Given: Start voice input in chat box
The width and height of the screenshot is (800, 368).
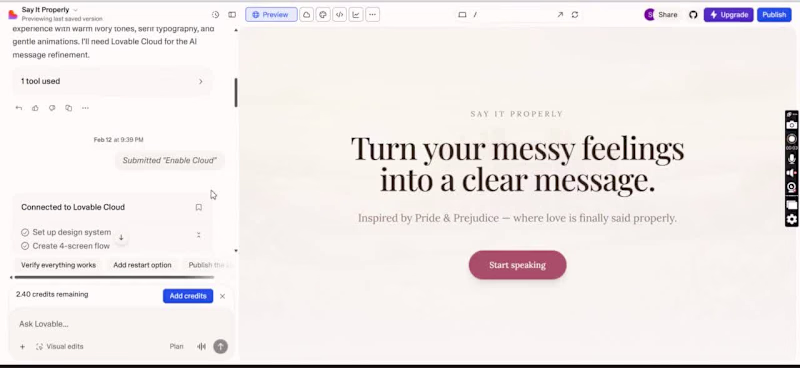Looking at the screenshot, I should (x=202, y=347).
